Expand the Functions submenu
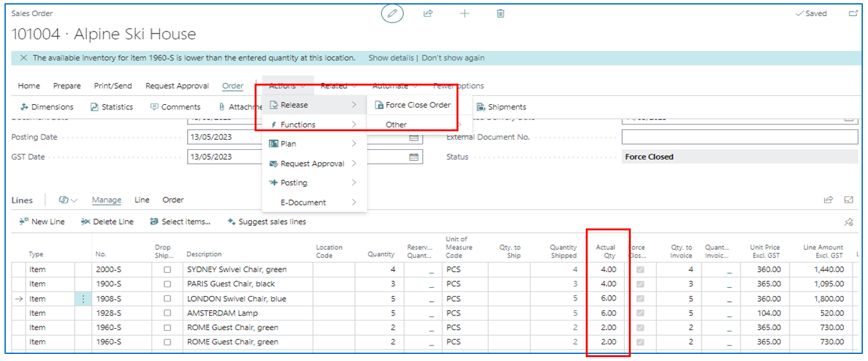 313,125
